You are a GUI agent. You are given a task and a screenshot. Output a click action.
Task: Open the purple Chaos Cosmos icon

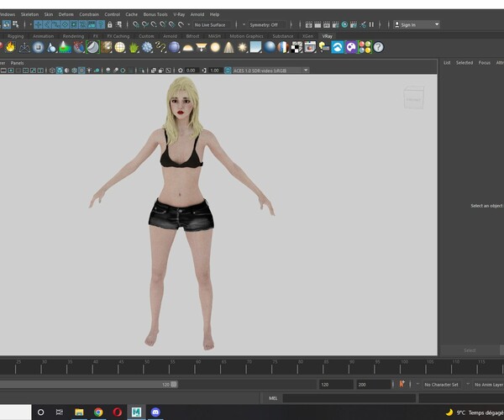click(x=351, y=48)
